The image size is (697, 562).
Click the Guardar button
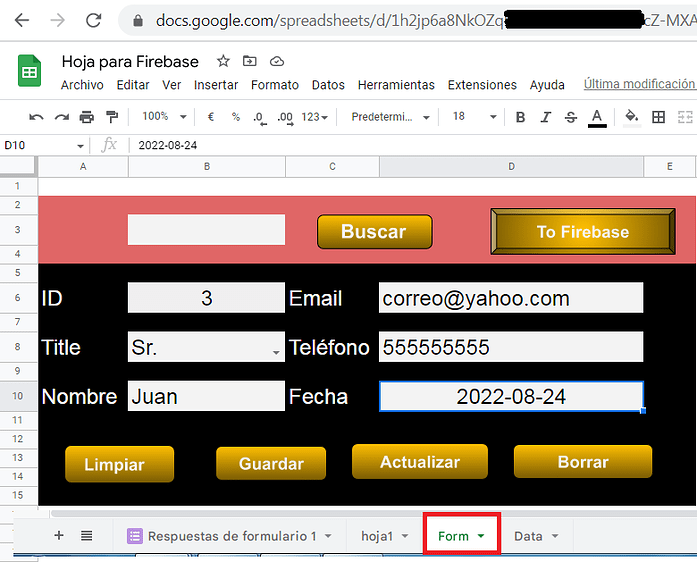coord(271,464)
